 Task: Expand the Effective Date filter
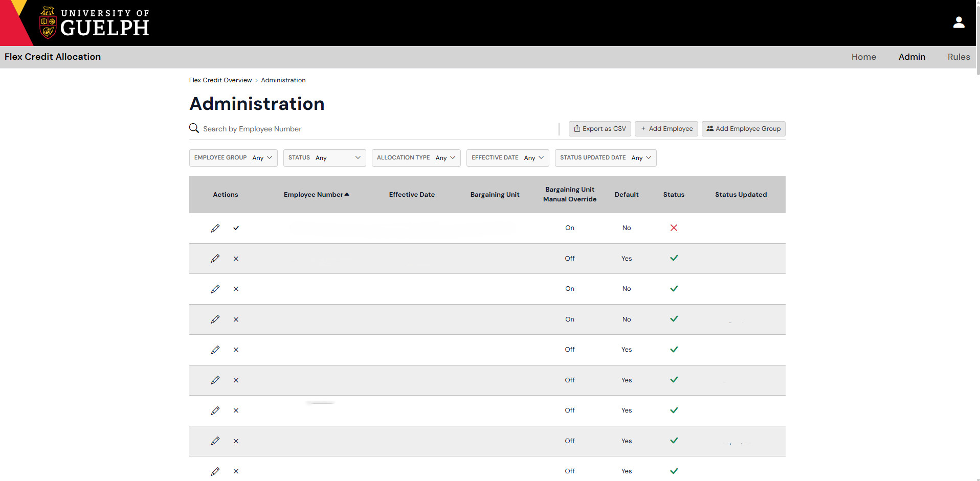tap(507, 157)
